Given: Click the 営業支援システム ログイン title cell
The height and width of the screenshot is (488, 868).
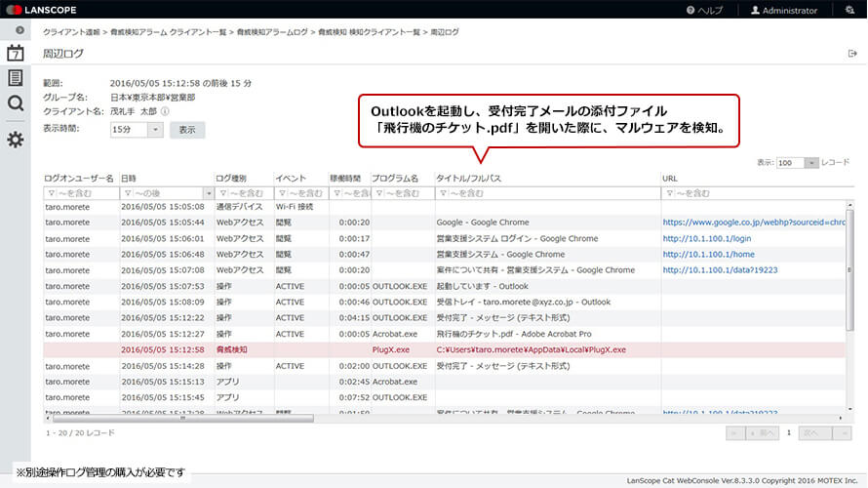Looking at the screenshot, I should tap(517, 239).
